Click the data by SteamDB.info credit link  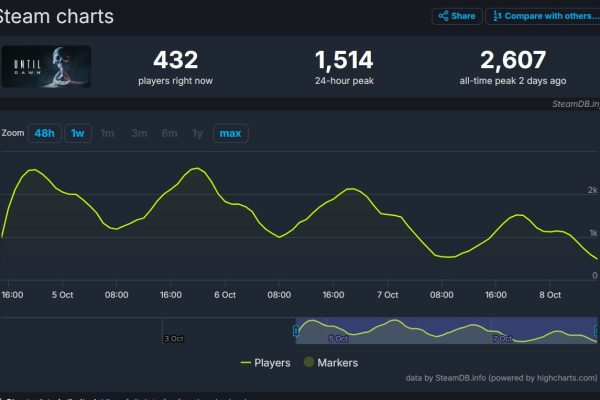[x=501, y=378]
